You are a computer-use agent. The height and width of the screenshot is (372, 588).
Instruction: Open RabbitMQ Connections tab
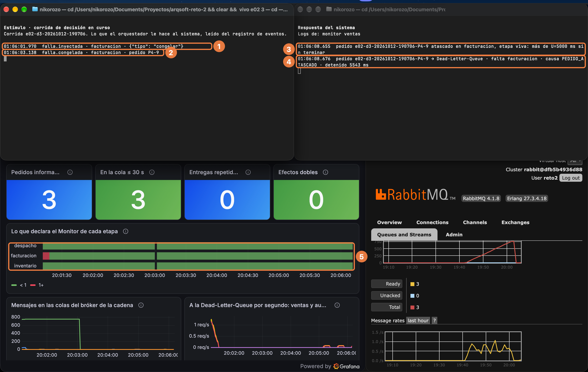click(x=432, y=222)
